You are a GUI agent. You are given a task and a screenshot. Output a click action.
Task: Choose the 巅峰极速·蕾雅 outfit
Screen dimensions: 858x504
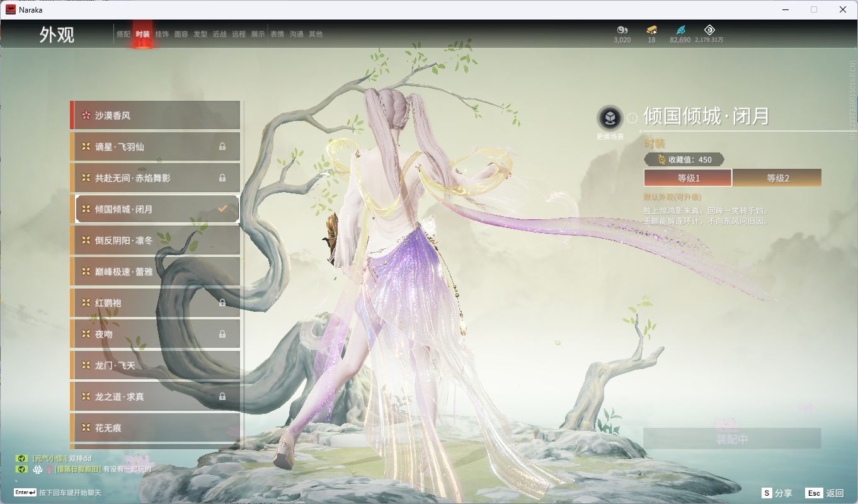(155, 272)
